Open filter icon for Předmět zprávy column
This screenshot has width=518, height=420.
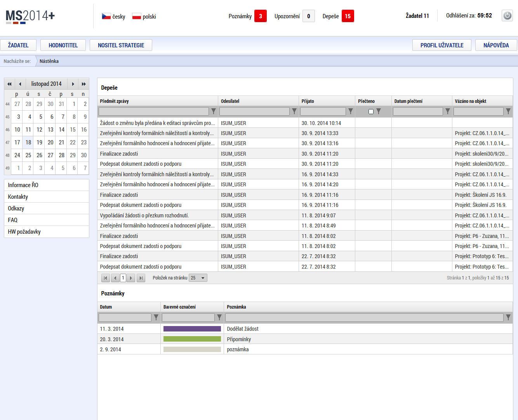tap(213, 111)
